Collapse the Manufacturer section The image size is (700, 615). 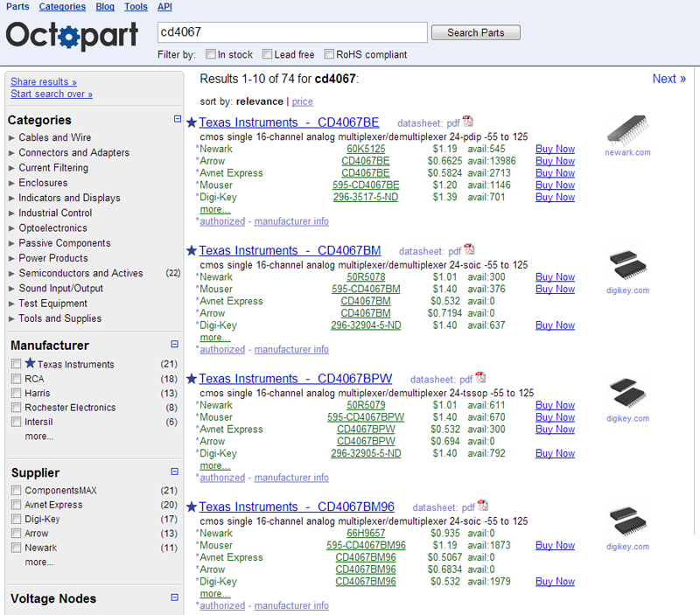click(174, 344)
